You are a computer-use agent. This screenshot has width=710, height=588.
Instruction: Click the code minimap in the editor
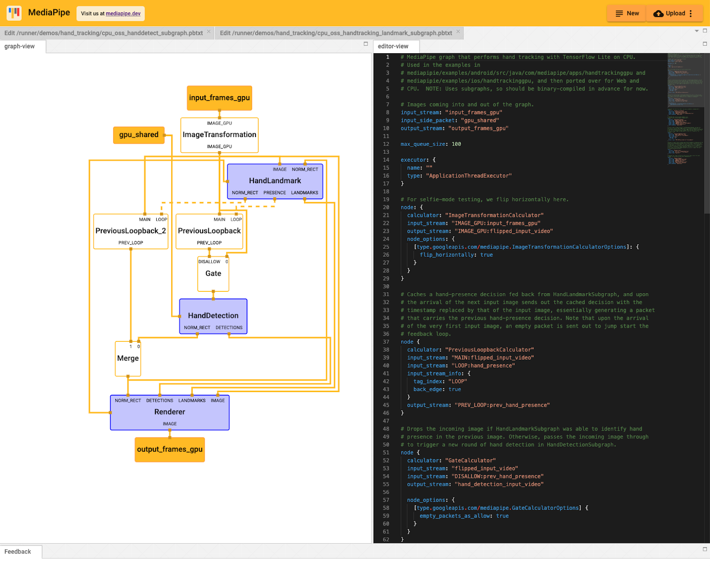pyautogui.click(x=685, y=106)
